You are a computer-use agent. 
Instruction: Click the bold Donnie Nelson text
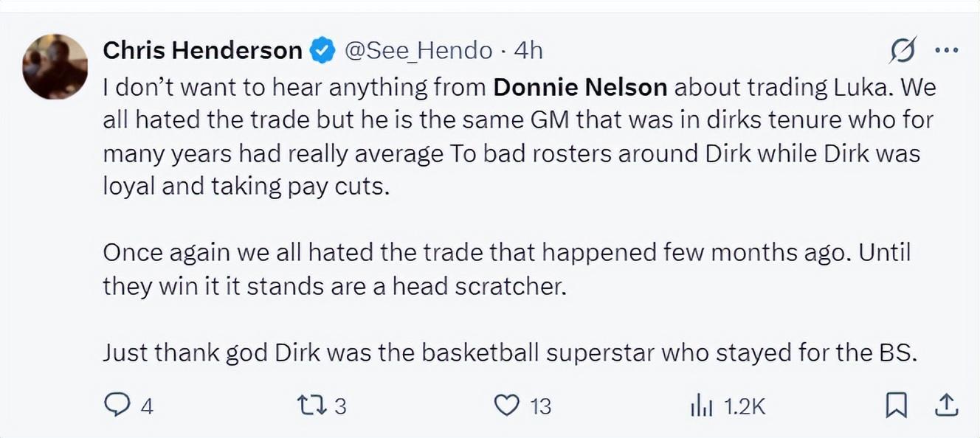[x=580, y=88]
